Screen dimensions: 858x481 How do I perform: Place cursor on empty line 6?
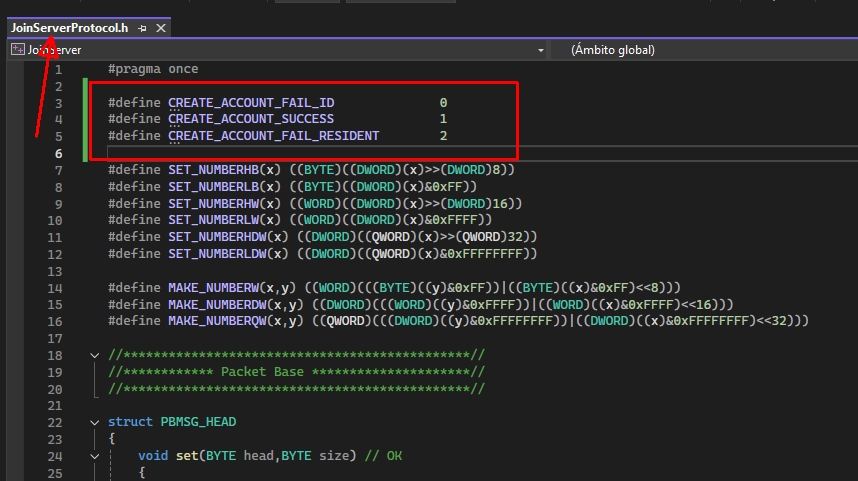[x=482, y=153]
